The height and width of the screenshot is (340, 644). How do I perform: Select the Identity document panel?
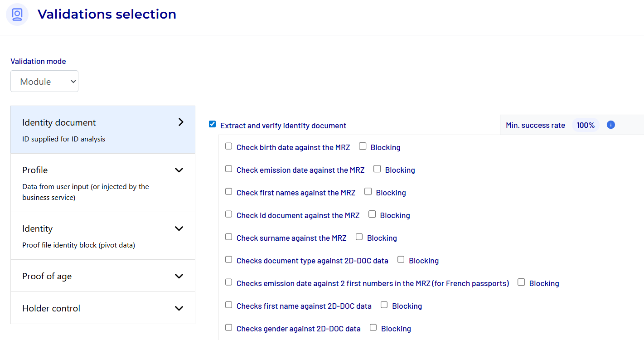coord(103,130)
